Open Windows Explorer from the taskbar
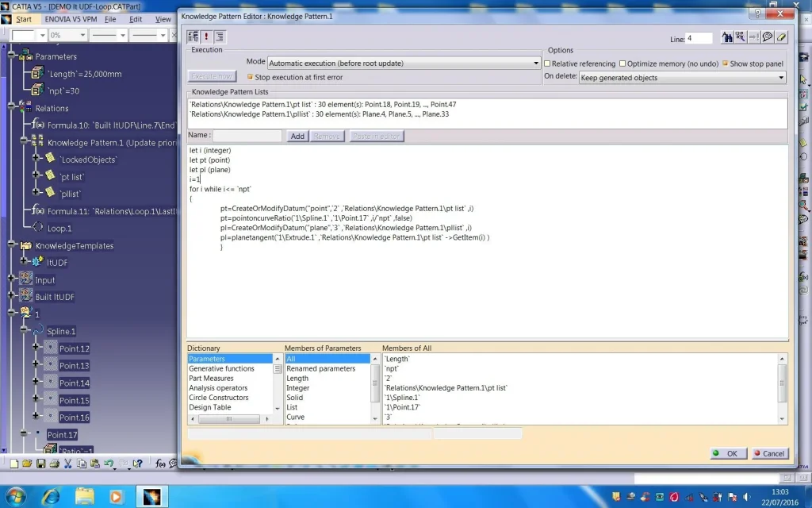The width and height of the screenshot is (812, 508). point(84,496)
